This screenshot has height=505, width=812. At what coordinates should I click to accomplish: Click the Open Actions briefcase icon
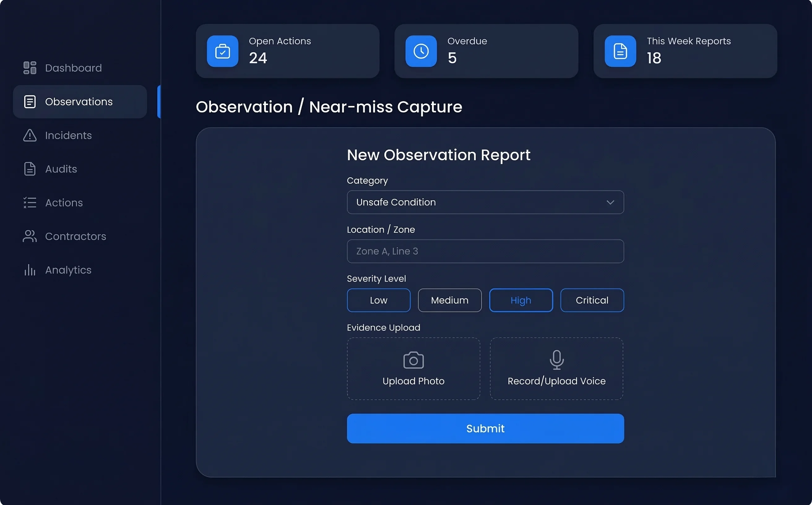pos(222,51)
